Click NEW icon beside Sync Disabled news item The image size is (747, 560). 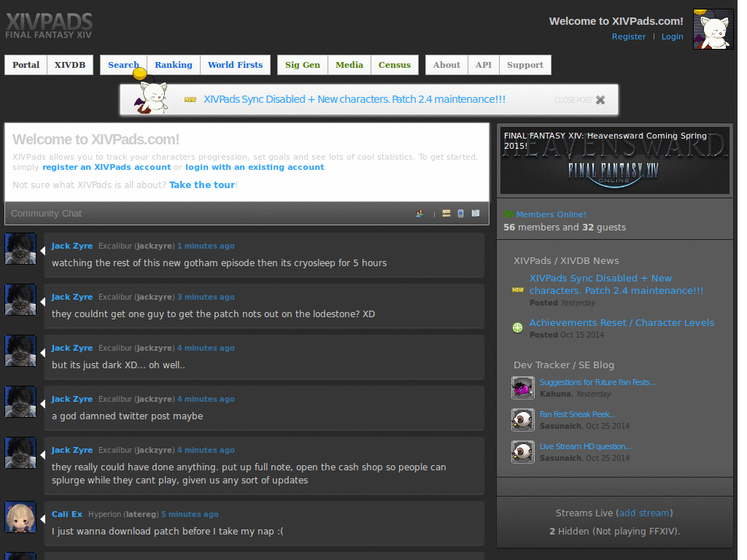click(x=518, y=289)
